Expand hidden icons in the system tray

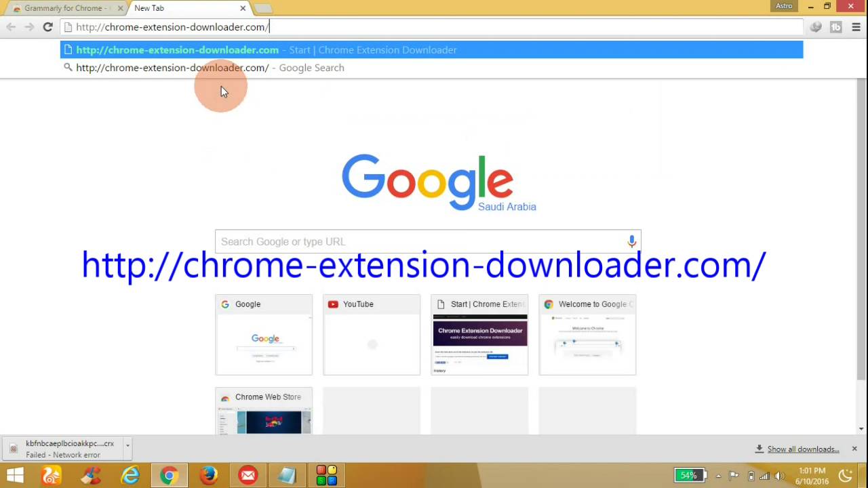coord(718,474)
